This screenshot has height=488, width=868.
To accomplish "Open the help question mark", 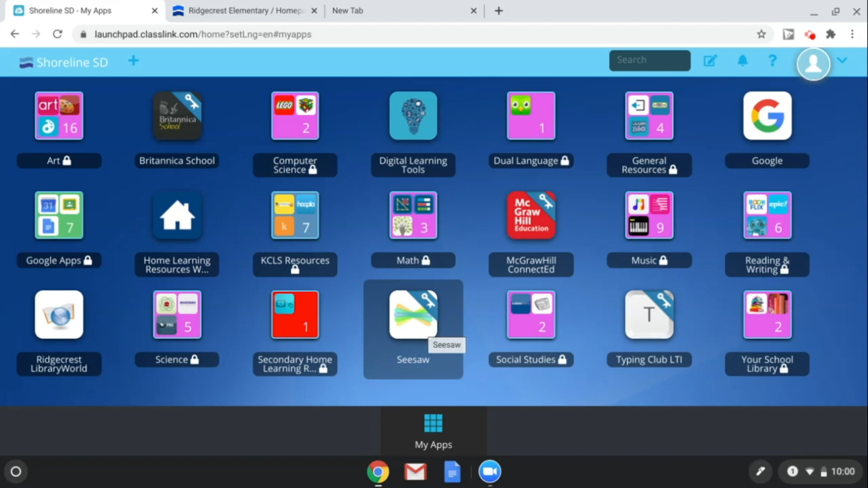I will [x=772, y=60].
